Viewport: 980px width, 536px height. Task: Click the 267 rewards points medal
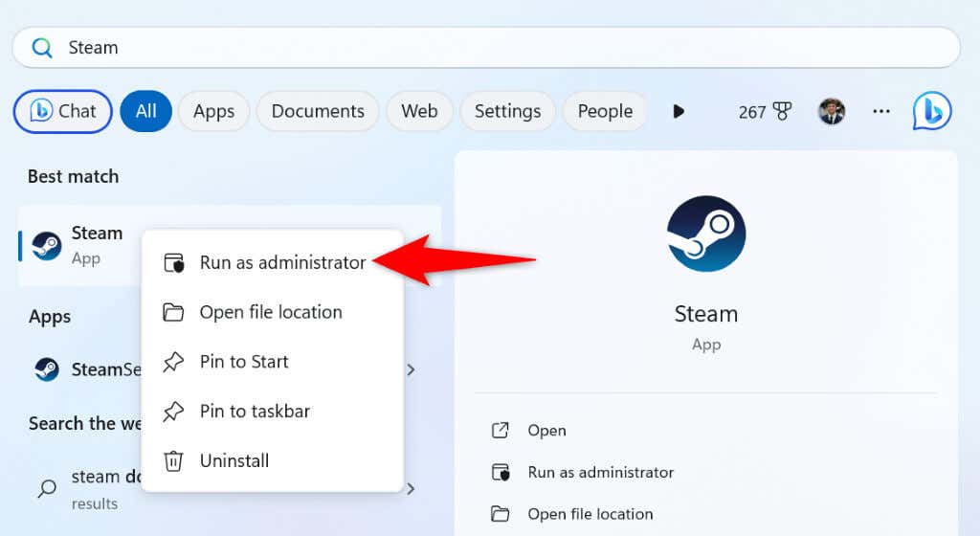[x=765, y=112]
